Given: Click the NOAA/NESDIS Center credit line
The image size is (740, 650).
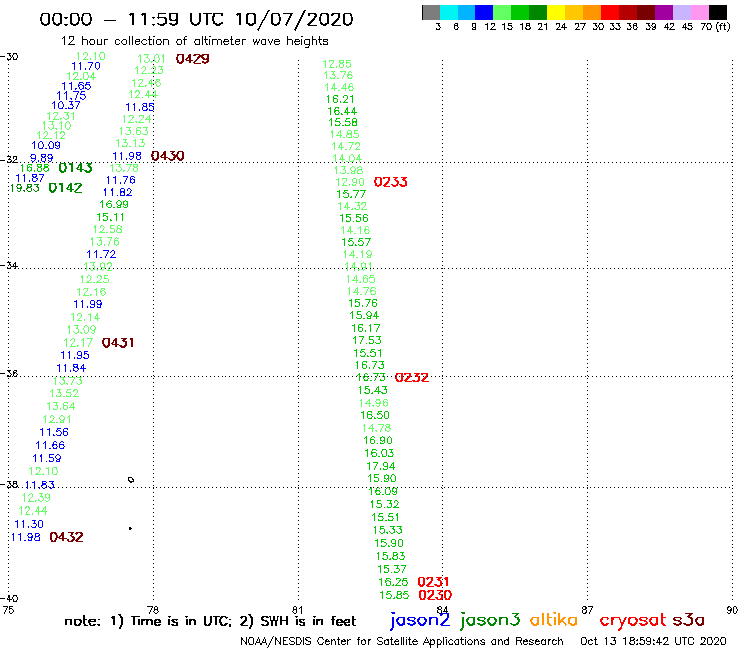Looking at the screenshot, I should click(402, 641).
